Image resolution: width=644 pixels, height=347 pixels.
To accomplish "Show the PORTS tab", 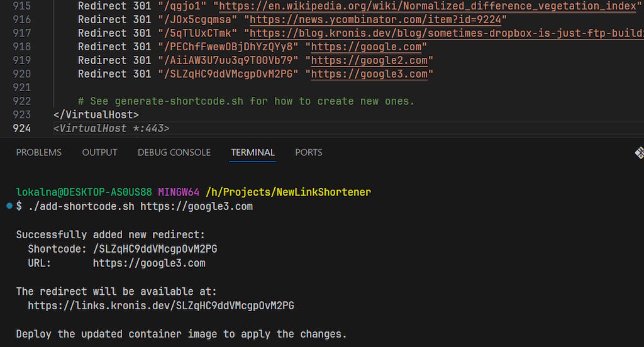I will tap(308, 152).
